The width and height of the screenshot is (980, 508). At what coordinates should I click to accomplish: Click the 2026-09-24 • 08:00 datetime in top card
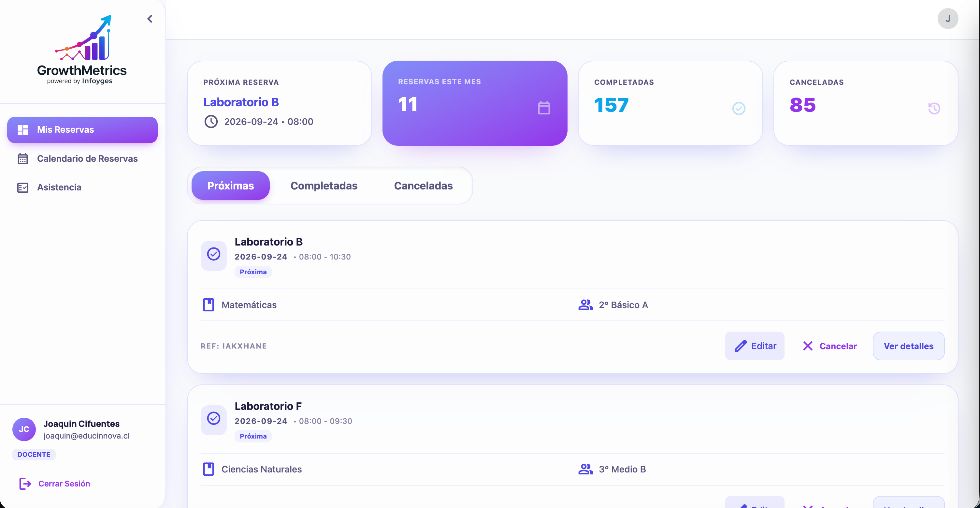coord(268,122)
